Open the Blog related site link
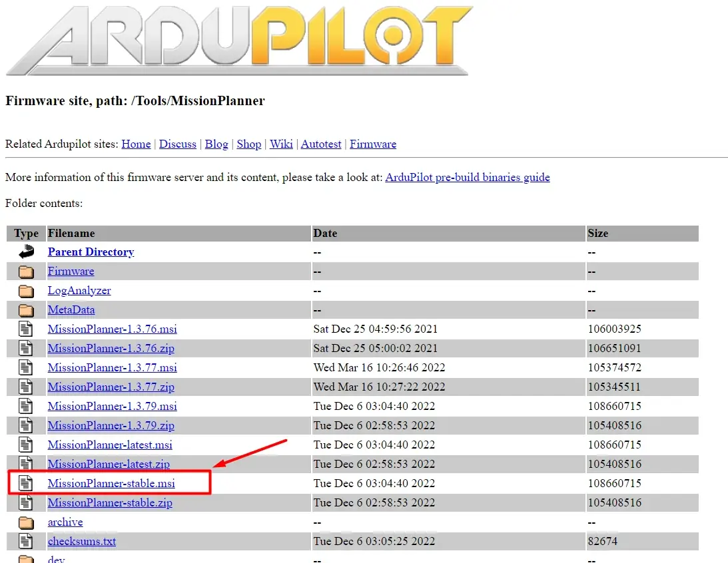Screen dimensions: 728x563 (216, 144)
